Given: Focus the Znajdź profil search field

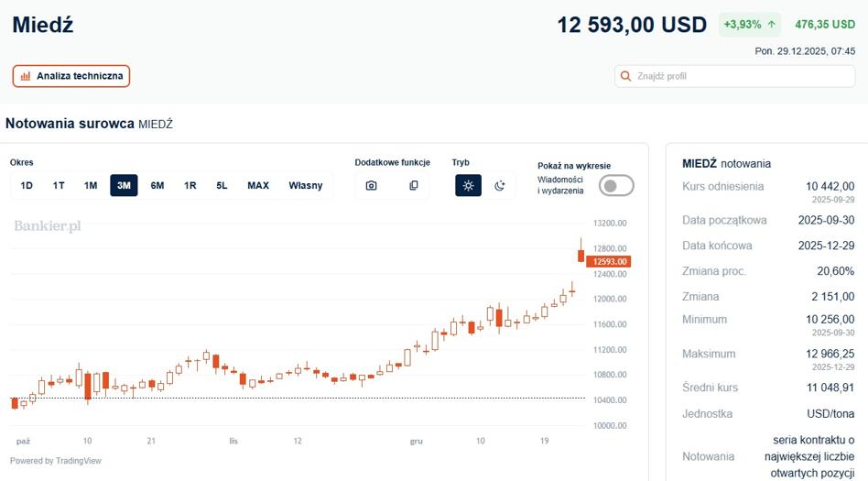Looking at the screenshot, I should 734,76.
